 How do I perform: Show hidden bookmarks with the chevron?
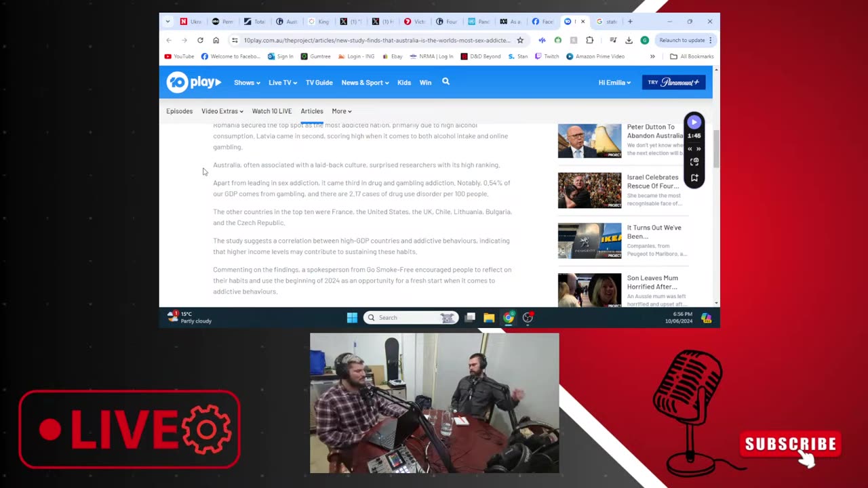tap(652, 56)
